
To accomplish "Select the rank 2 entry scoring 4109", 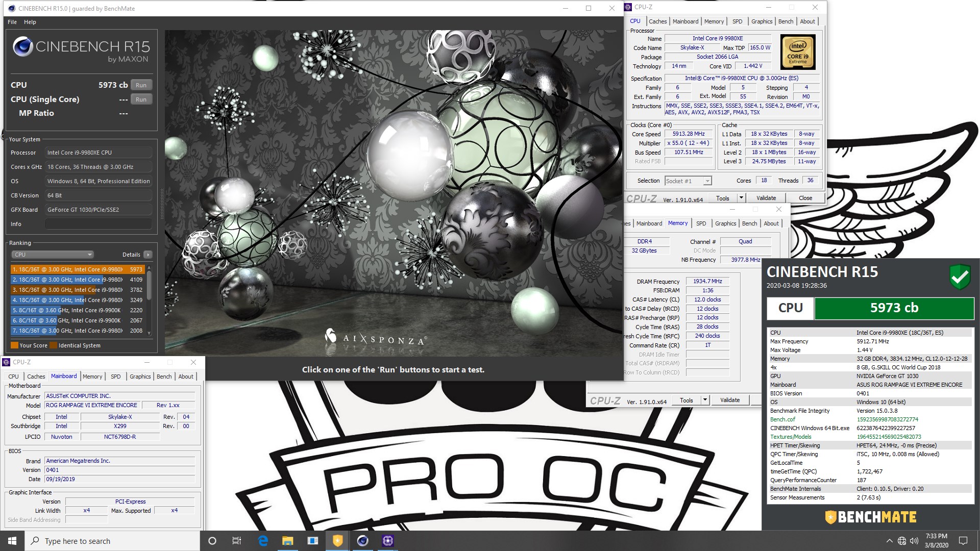I will click(x=78, y=280).
